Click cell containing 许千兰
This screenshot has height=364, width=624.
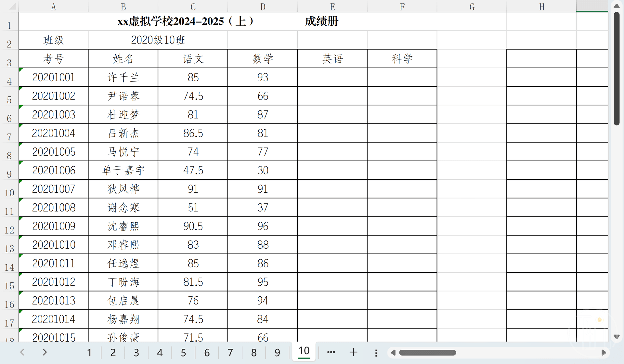point(123,77)
